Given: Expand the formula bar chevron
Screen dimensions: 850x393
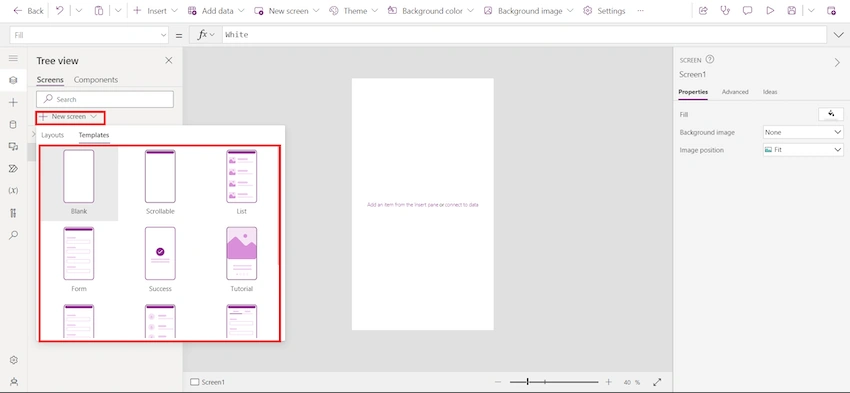Looking at the screenshot, I should click(838, 35).
